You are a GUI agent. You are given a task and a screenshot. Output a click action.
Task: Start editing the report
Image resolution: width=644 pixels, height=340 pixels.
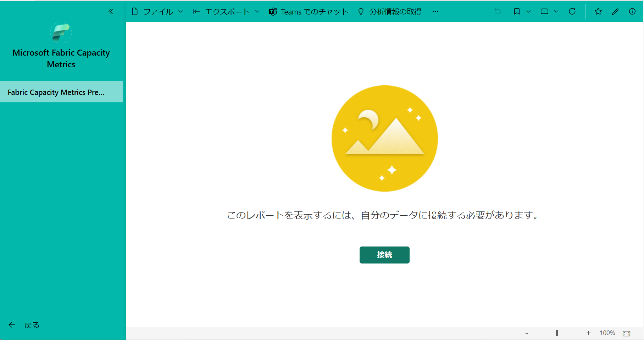(x=615, y=11)
